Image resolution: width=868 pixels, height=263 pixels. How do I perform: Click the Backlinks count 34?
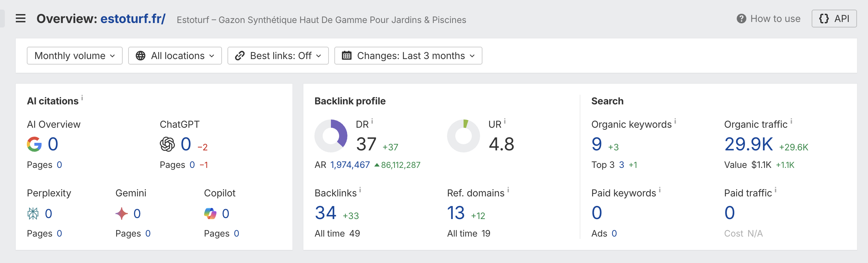click(325, 213)
